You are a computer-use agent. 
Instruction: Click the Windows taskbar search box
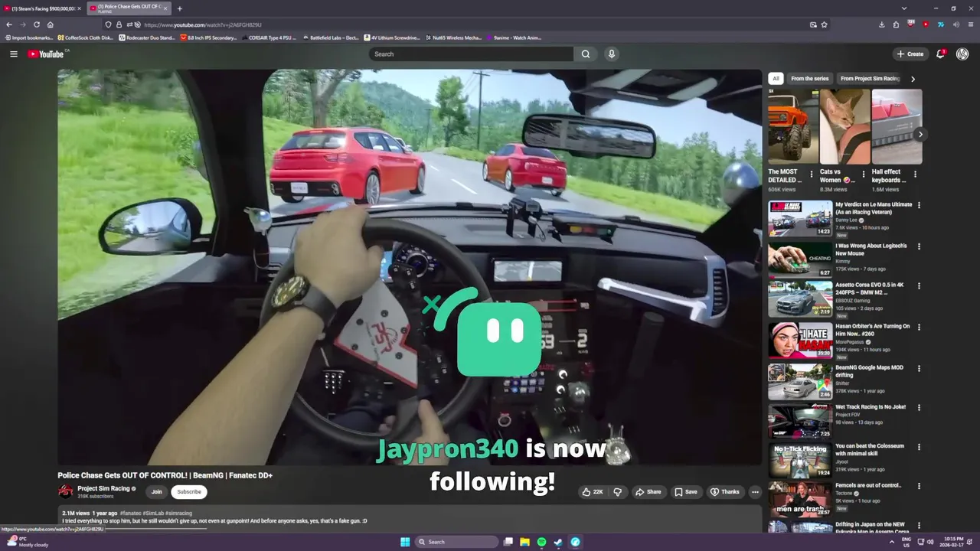[458, 542]
